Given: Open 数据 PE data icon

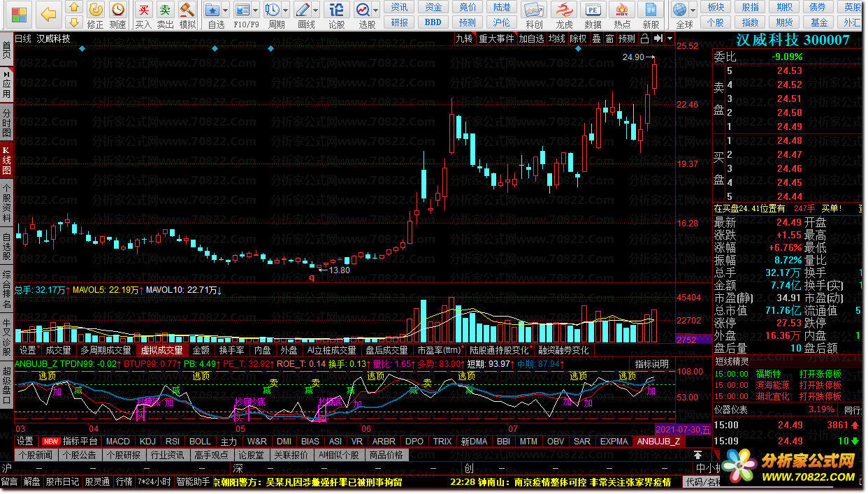Looking at the screenshot, I should click(593, 10).
